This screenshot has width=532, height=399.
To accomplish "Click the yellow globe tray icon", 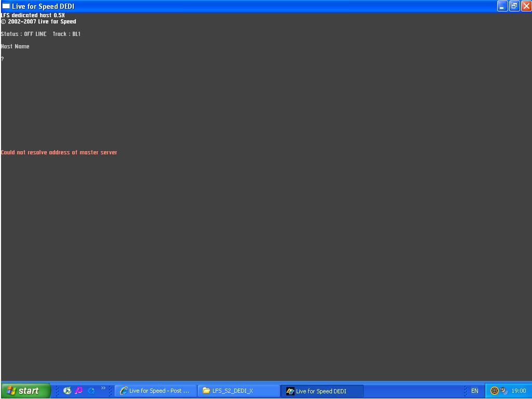I will coord(495,391).
